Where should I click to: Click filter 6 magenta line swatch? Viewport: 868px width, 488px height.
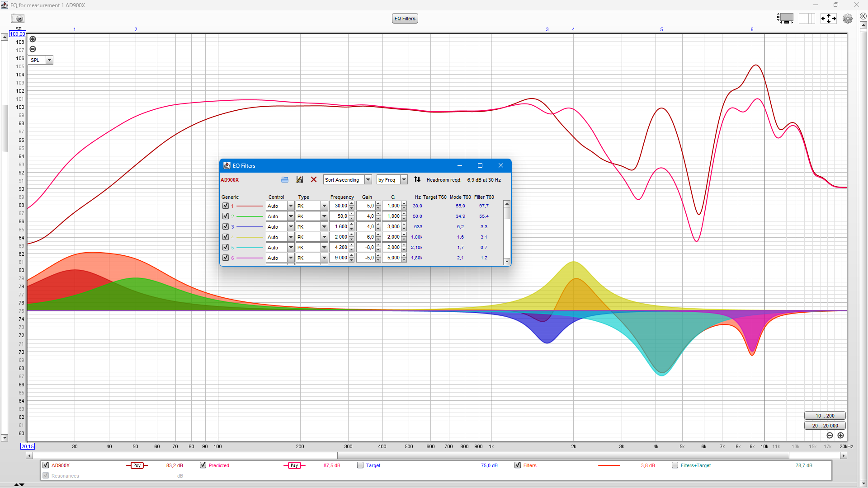[250, 258]
